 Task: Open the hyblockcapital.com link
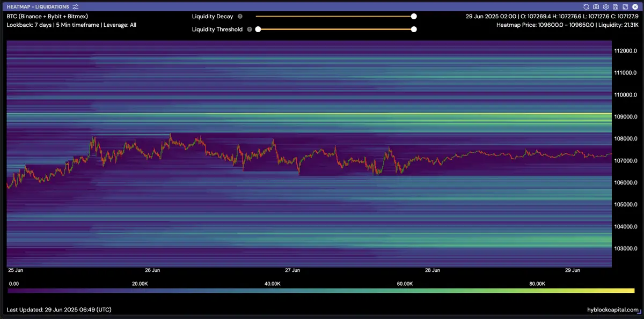point(613,310)
